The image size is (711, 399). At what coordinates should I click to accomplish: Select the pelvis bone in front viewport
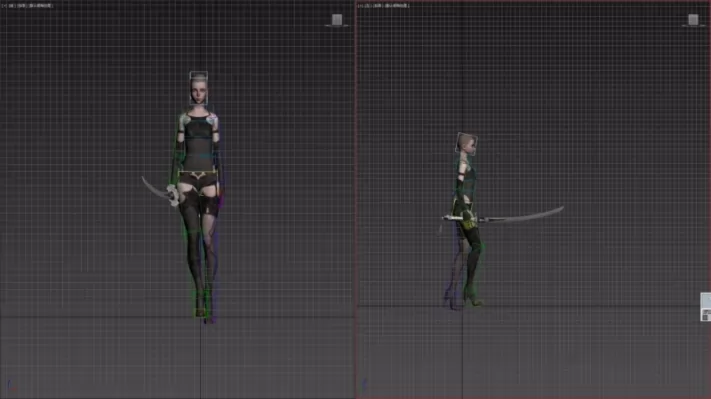click(x=198, y=175)
